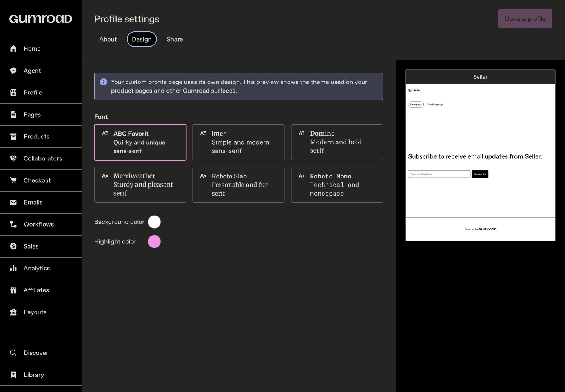Click the Seller avatar in the preview
Viewport: 565px width, 392px height.
410,90
